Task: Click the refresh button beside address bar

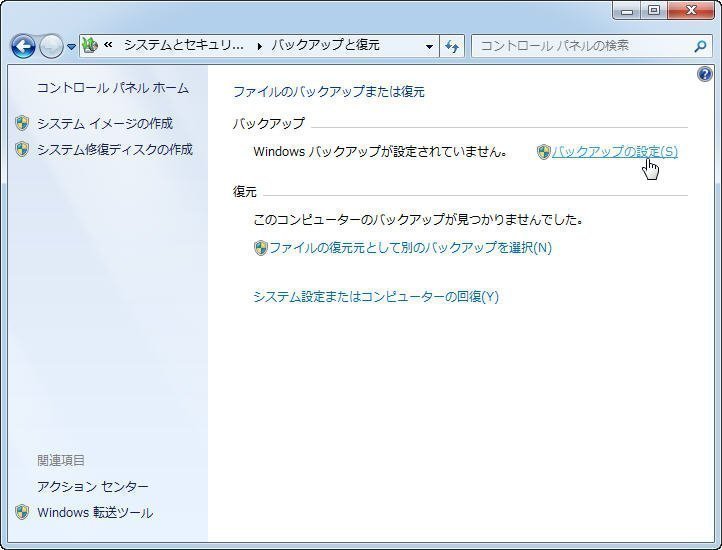Action: tap(452, 46)
